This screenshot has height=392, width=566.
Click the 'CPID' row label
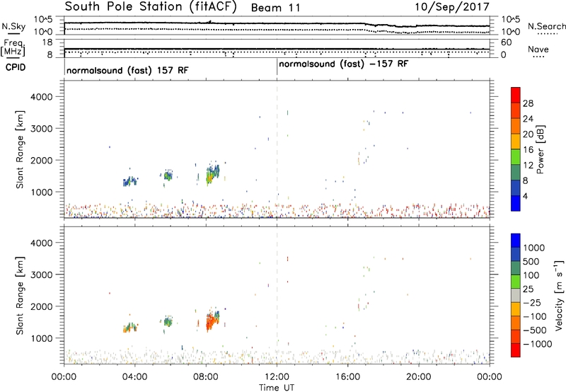tap(16, 67)
